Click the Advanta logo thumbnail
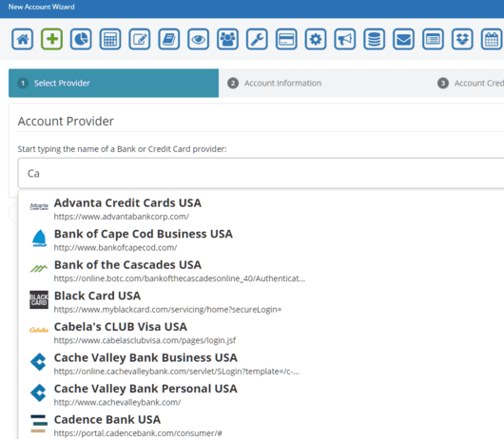 click(39, 206)
